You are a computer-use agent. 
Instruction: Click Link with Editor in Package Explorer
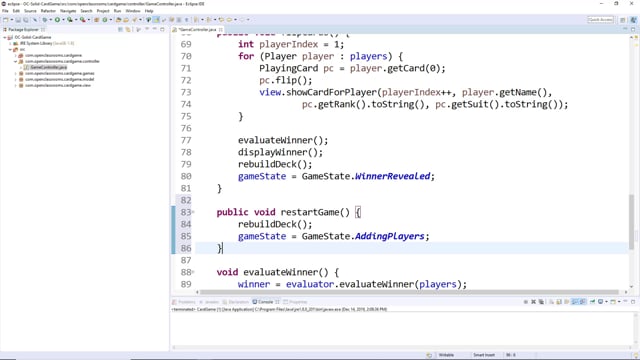(128, 29)
